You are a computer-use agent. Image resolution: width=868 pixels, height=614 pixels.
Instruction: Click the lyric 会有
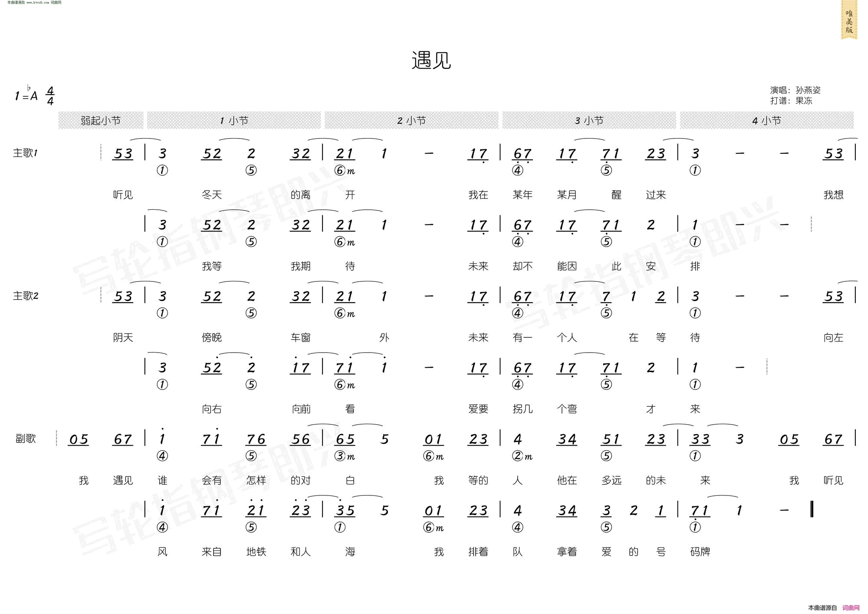(212, 480)
